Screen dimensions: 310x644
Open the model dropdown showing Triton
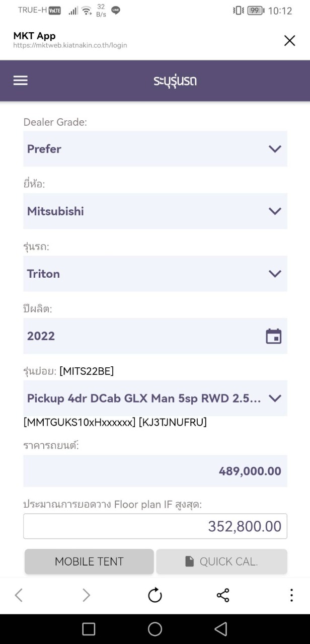155,274
